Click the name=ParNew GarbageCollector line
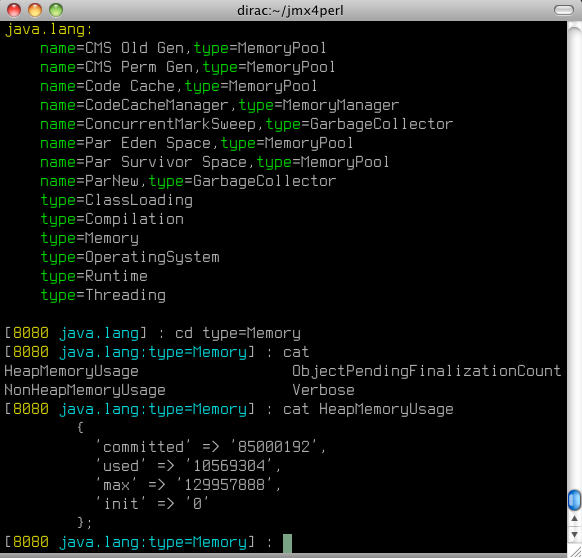This screenshot has height=558, width=582. pyautogui.click(x=188, y=181)
